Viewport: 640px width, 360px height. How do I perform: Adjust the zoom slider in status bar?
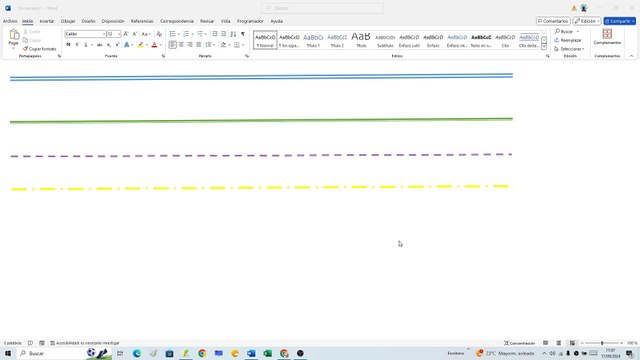tap(602, 343)
